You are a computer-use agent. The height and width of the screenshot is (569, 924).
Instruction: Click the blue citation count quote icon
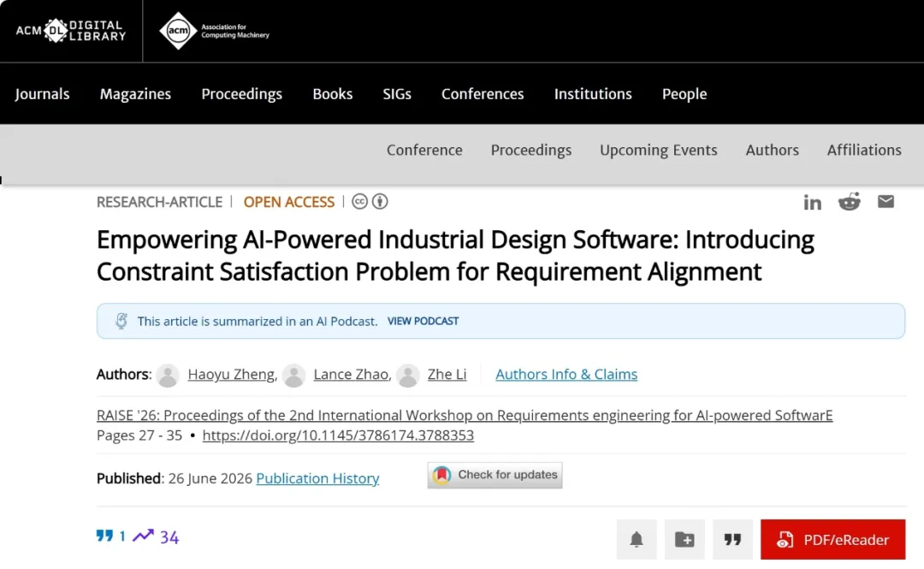[x=104, y=536]
